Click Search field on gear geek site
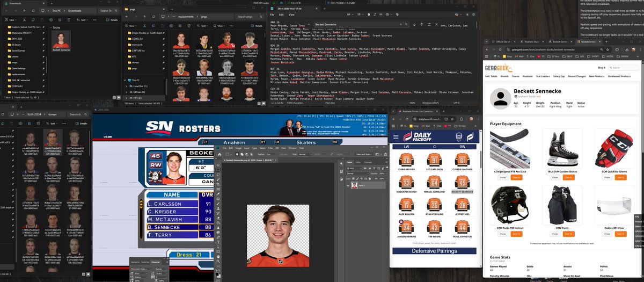This screenshot has width=644, height=282. pos(624,68)
